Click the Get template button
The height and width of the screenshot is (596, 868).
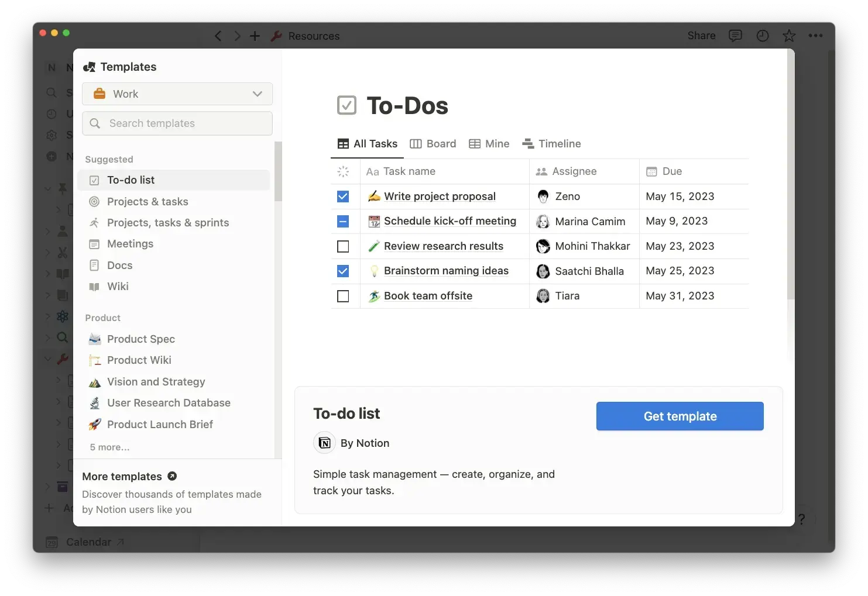tap(679, 416)
